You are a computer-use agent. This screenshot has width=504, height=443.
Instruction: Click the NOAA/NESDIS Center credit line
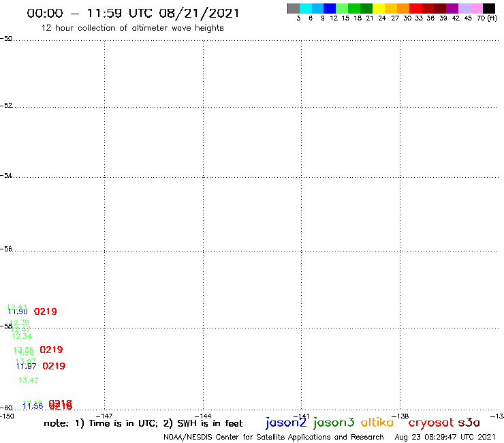[x=274, y=438]
